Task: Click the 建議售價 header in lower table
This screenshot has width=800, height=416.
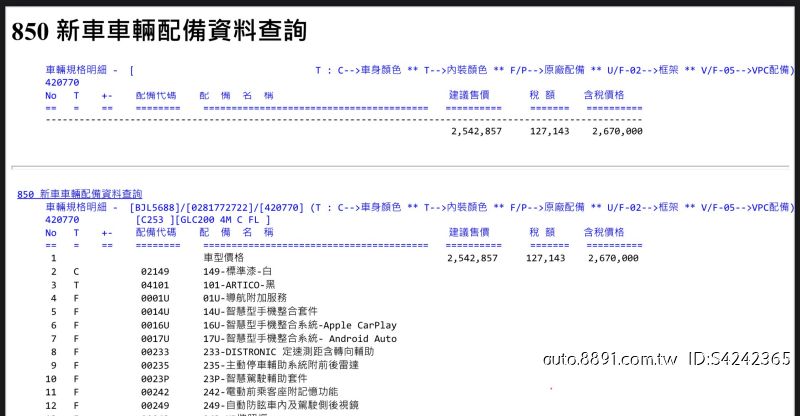Action: pos(469,232)
